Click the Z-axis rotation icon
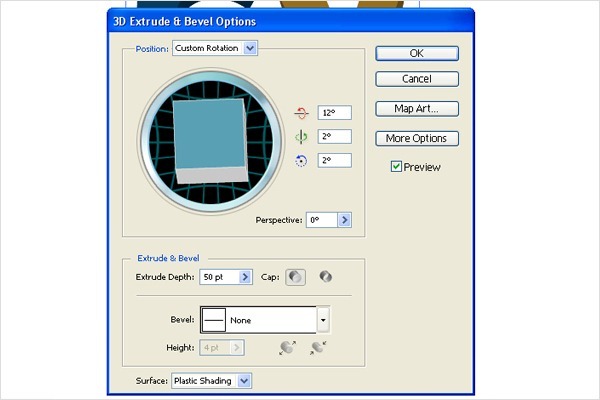The width and height of the screenshot is (600, 400). [x=301, y=161]
